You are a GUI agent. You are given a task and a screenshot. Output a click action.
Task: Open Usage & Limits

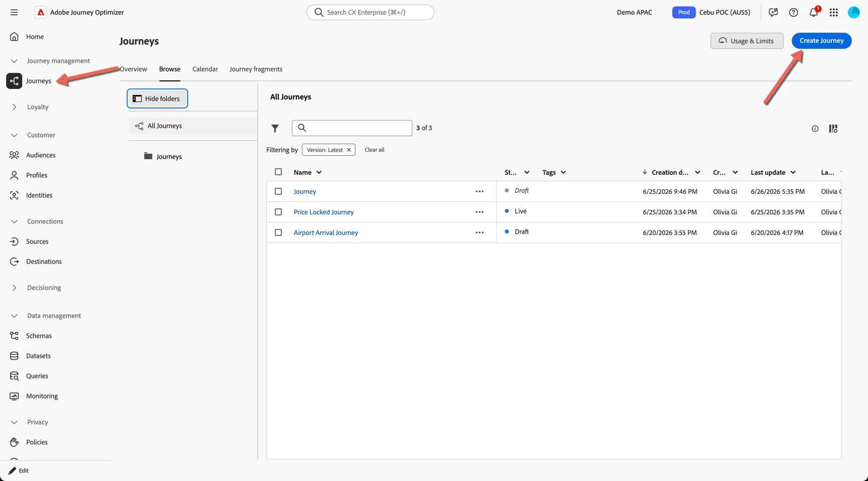pyautogui.click(x=747, y=41)
